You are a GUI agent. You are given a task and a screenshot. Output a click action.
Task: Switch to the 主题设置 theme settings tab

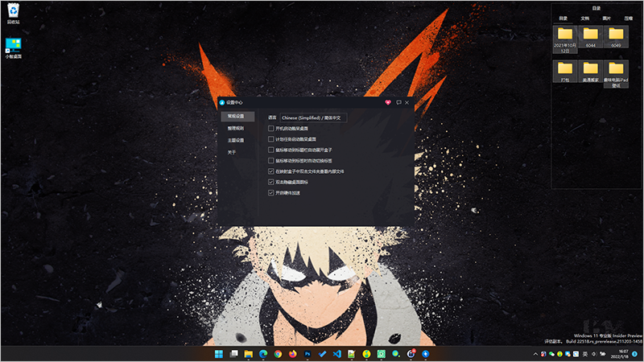pos(235,140)
